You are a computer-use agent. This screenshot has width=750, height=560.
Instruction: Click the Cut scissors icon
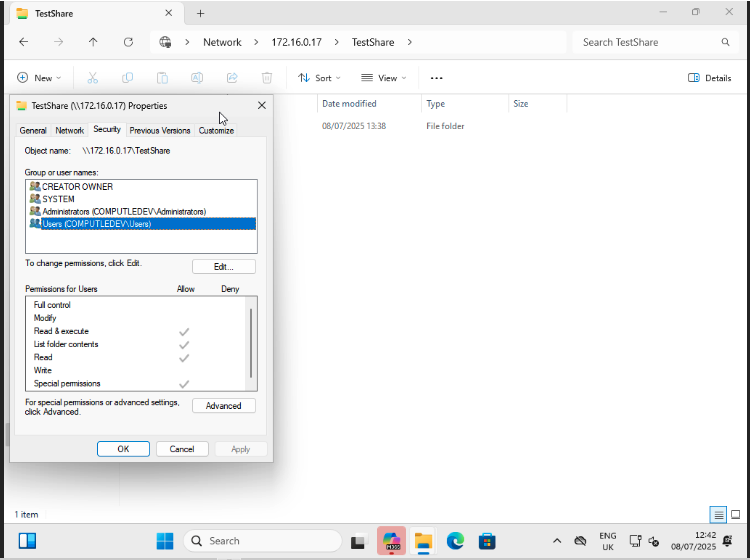tap(92, 78)
